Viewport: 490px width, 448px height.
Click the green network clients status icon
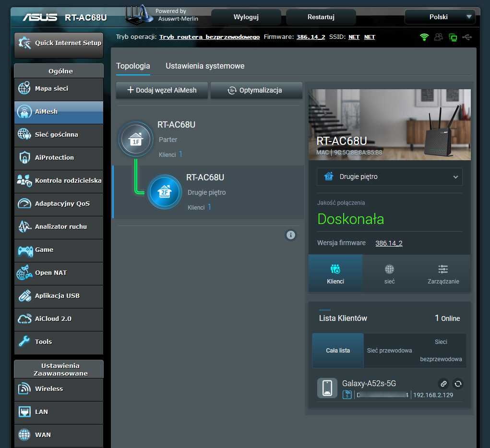(x=453, y=37)
